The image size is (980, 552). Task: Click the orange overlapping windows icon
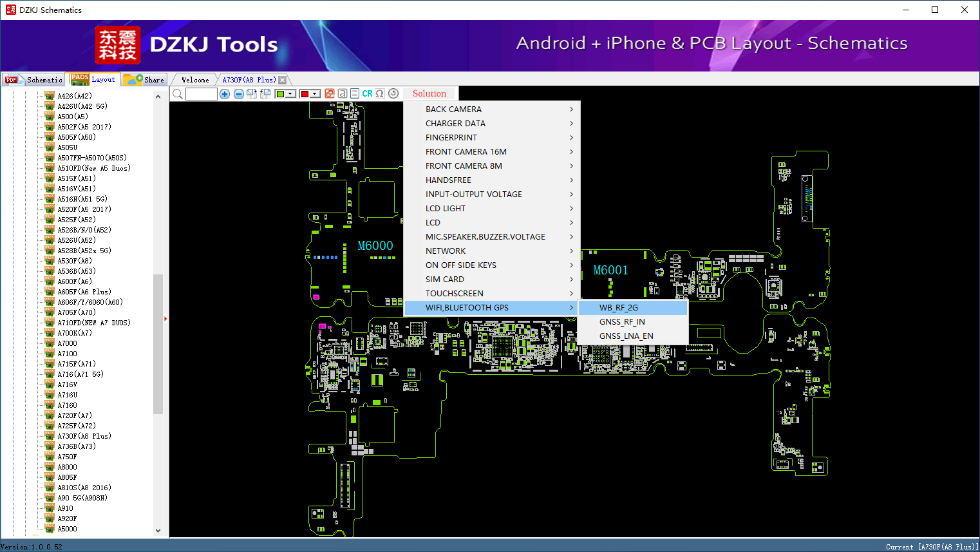click(330, 93)
